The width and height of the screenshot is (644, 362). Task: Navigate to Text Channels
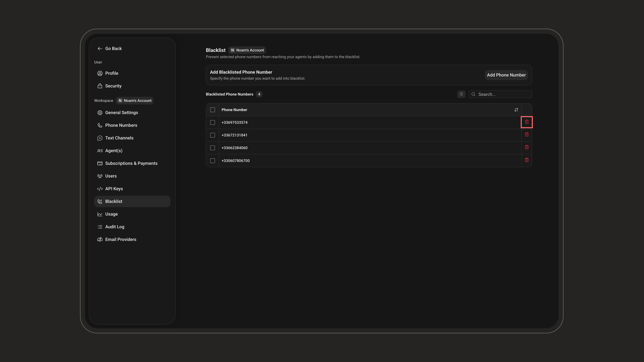pos(132,138)
